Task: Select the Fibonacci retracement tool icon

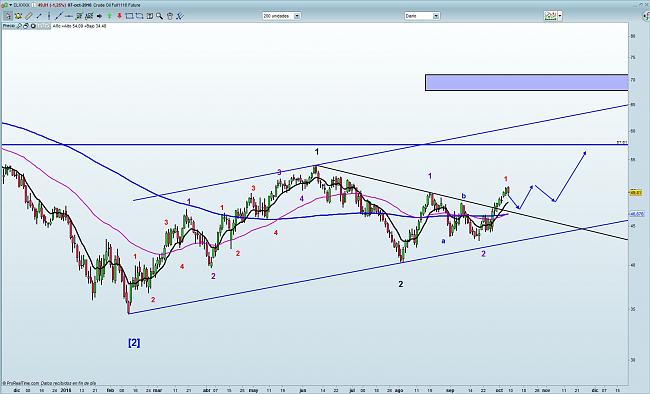Action: point(79,16)
